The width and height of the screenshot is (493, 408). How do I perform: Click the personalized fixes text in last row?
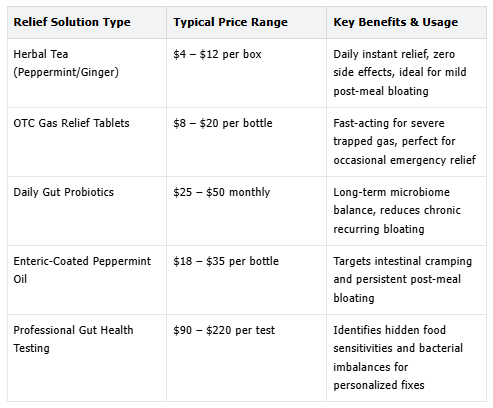coord(379,385)
